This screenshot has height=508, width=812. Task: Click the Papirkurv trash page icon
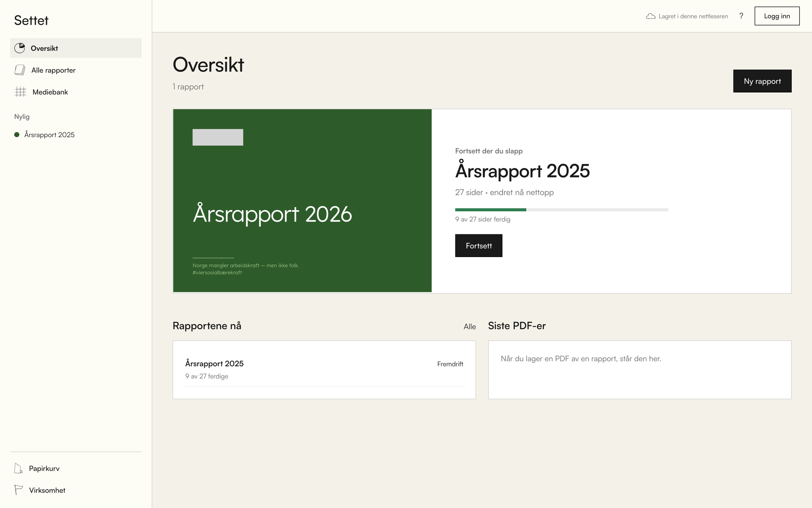click(19, 468)
